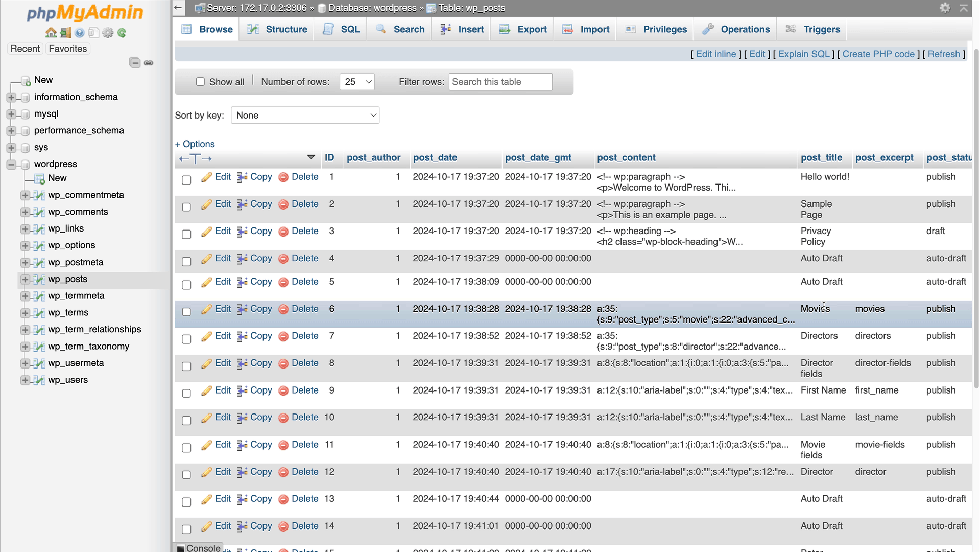This screenshot has width=980, height=552.
Task: Open the Structure tab
Action: (x=277, y=29)
